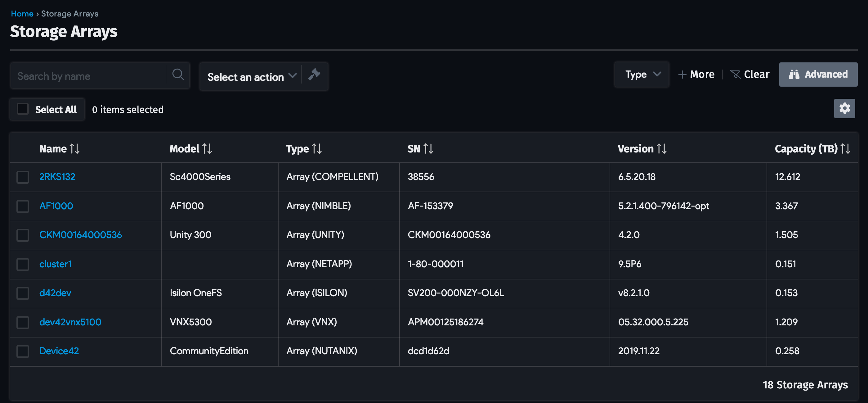Open the CKM00164000536 array link
This screenshot has width=868, height=403.
pyautogui.click(x=81, y=235)
